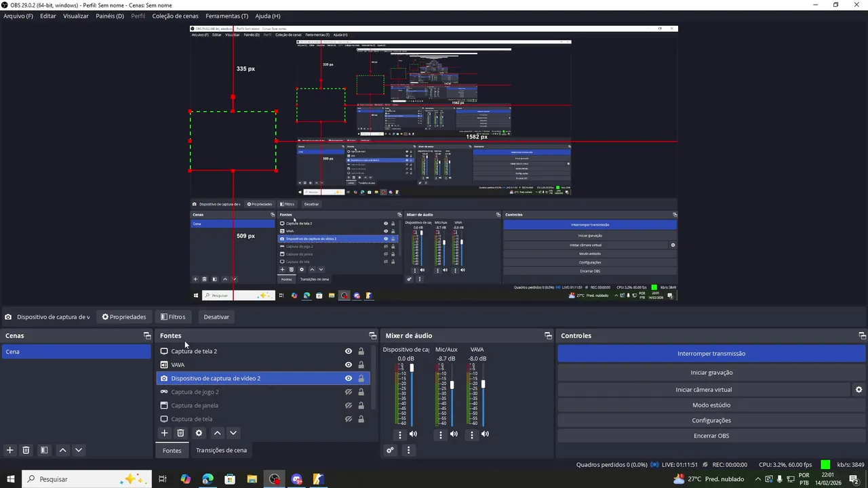Viewport: 868px width, 488px height.
Task: Click the live stream status indicator icon
Action: click(x=654, y=465)
